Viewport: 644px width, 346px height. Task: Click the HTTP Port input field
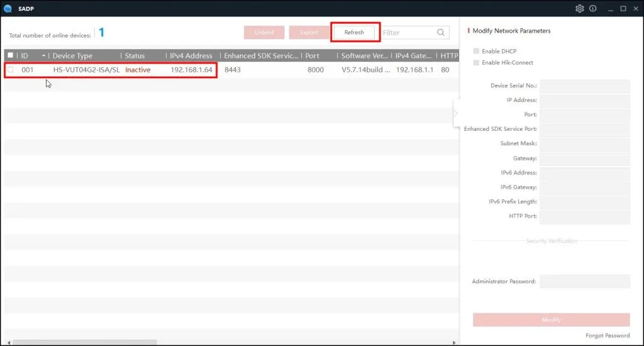pyautogui.click(x=584, y=216)
